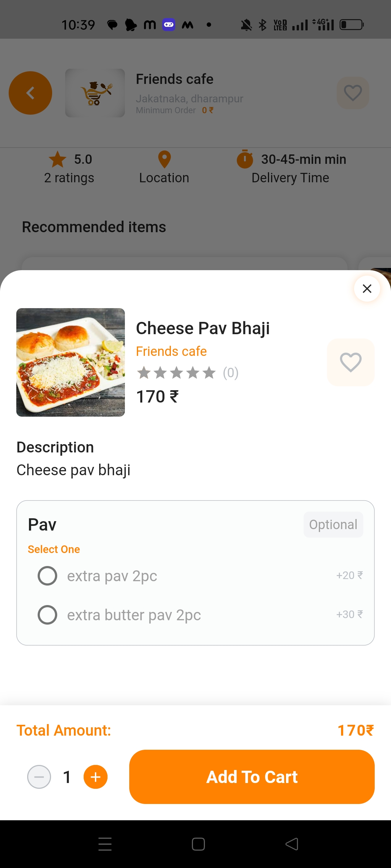Tap the delivery time stopwatch icon
Image resolution: width=391 pixels, height=868 pixels.
[x=245, y=159]
